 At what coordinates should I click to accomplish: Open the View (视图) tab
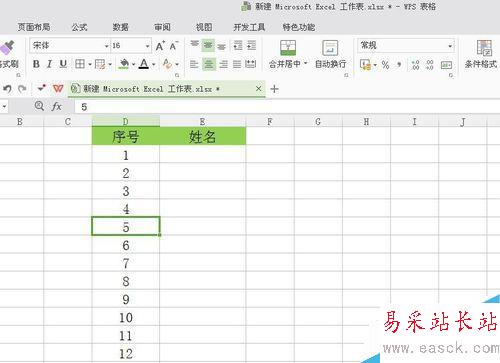pos(204,27)
